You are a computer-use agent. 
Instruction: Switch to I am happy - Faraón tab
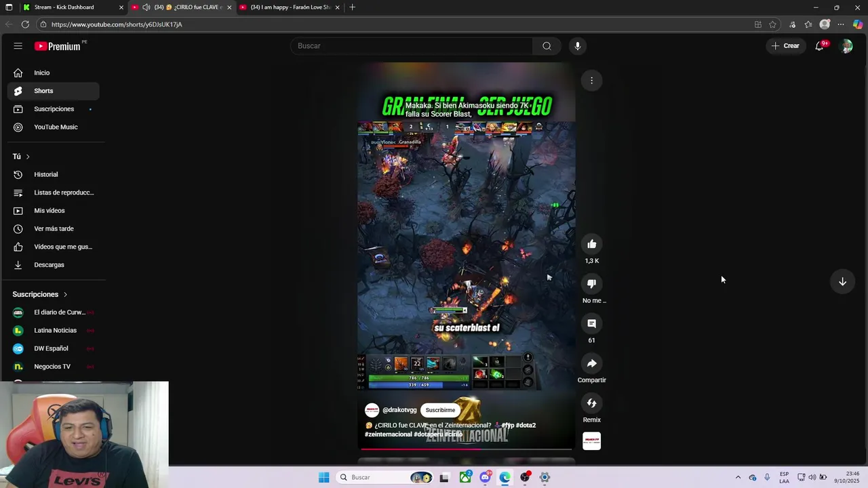290,7
